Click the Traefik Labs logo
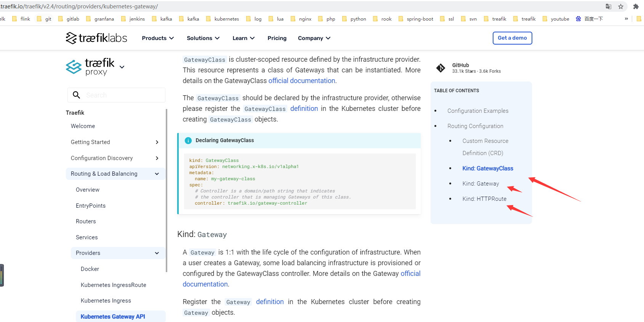This screenshot has height=322, width=644. point(96,38)
